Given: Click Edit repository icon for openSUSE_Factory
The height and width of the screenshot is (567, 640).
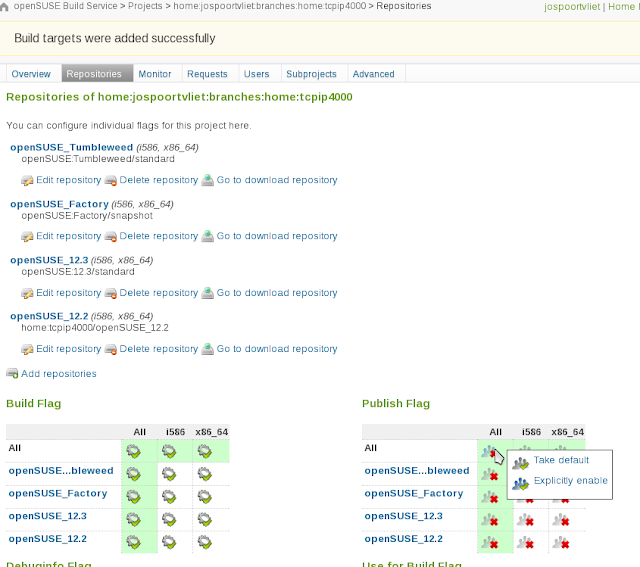Looking at the screenshot, I should pos(27,236).
